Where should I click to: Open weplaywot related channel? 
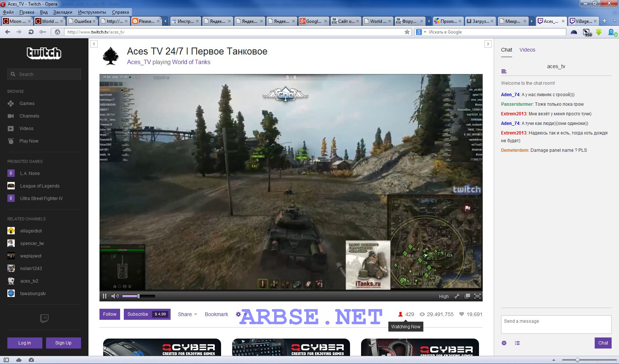tap(25, 256)
